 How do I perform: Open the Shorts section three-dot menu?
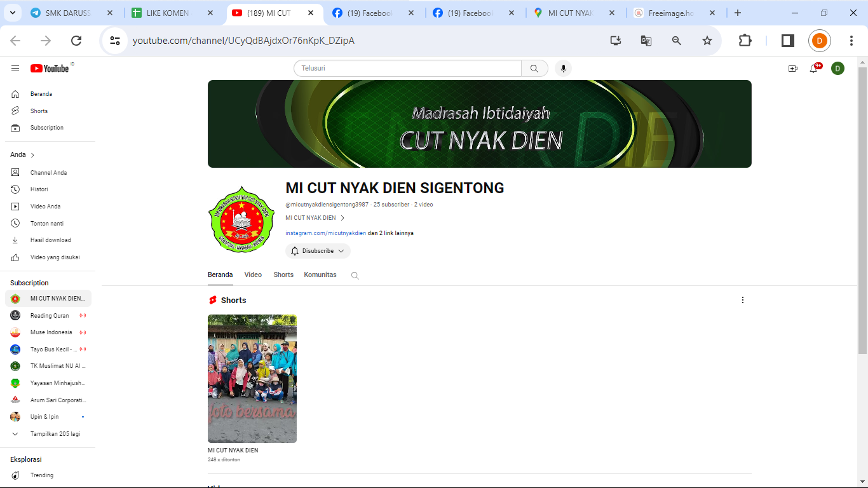[742, 300]
